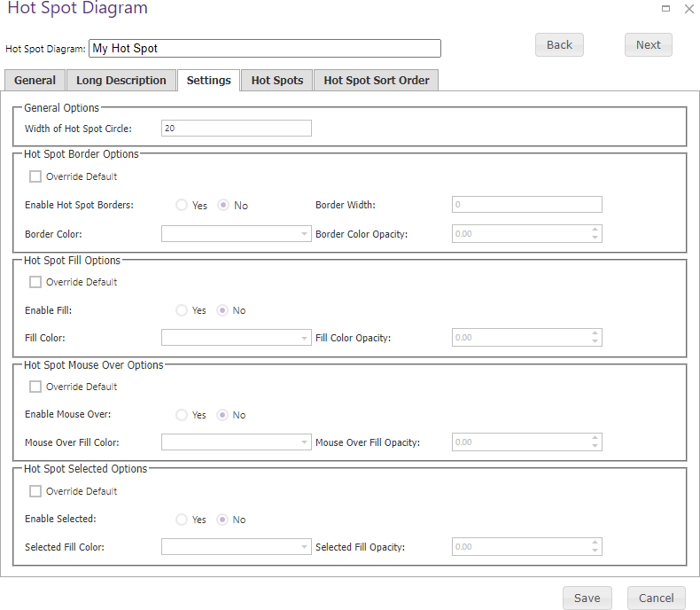Click the Save button

tap(587, 598)
